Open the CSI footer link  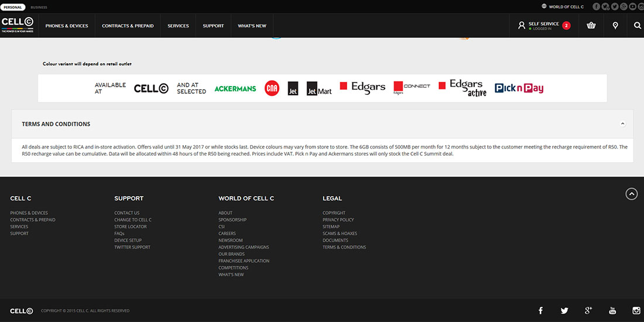coord(221,227)
